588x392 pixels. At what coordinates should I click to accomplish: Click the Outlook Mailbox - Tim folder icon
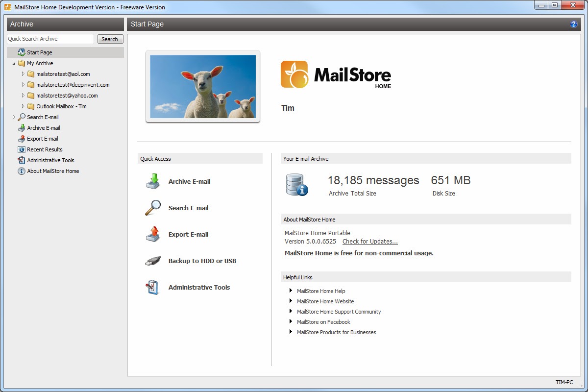tap(31, 106)
